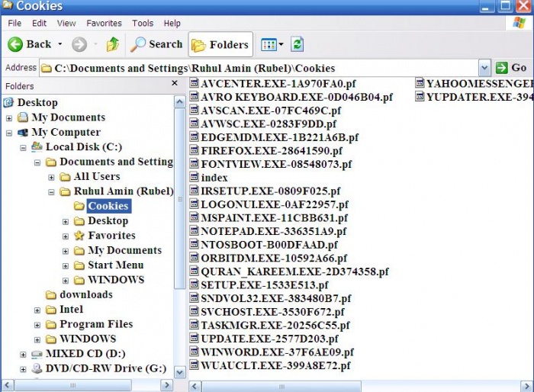534x392 pixels.
Task: Open the Help menu
Action: point(172,23)
